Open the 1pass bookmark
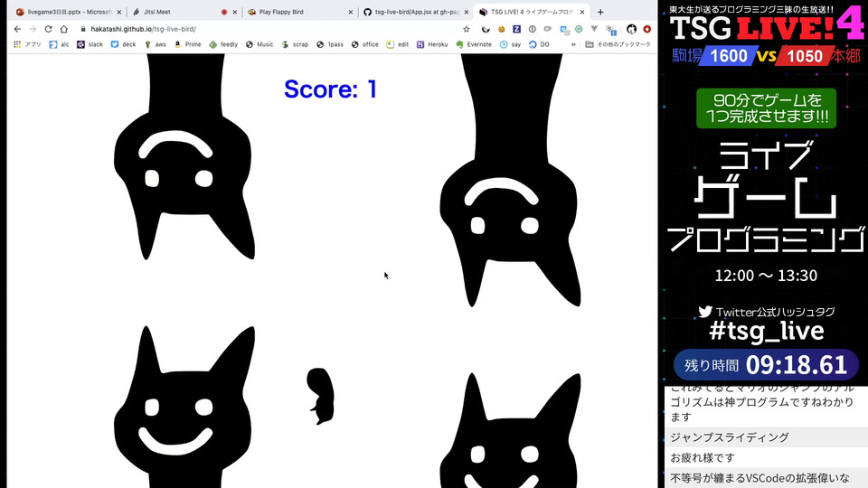 (x=330, y=44)
